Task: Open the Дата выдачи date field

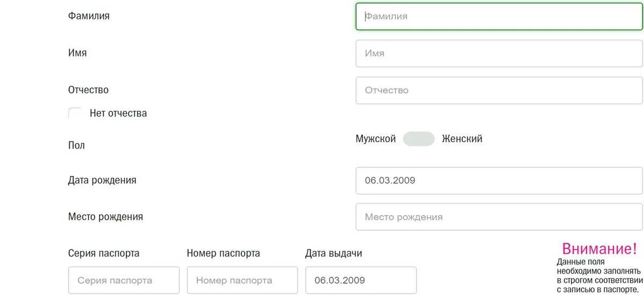Action: 361,280
